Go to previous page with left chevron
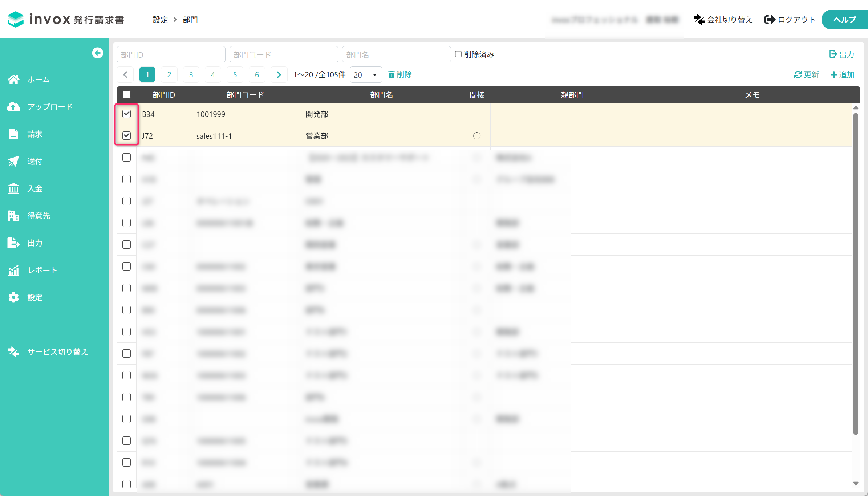 (x=125, y=75)
